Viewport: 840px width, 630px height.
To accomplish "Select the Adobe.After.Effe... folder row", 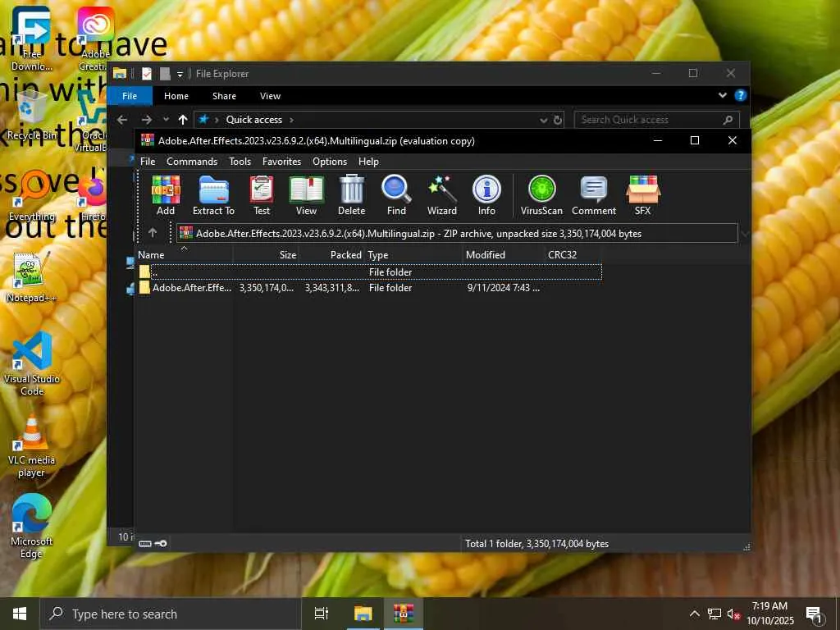I will pos(370,288).
